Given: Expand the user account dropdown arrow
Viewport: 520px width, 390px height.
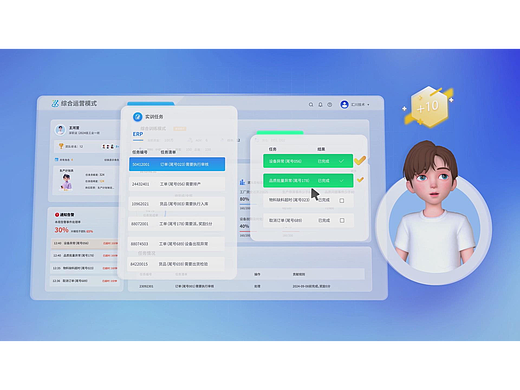Looking at the screenshot, I should [368, 105].
